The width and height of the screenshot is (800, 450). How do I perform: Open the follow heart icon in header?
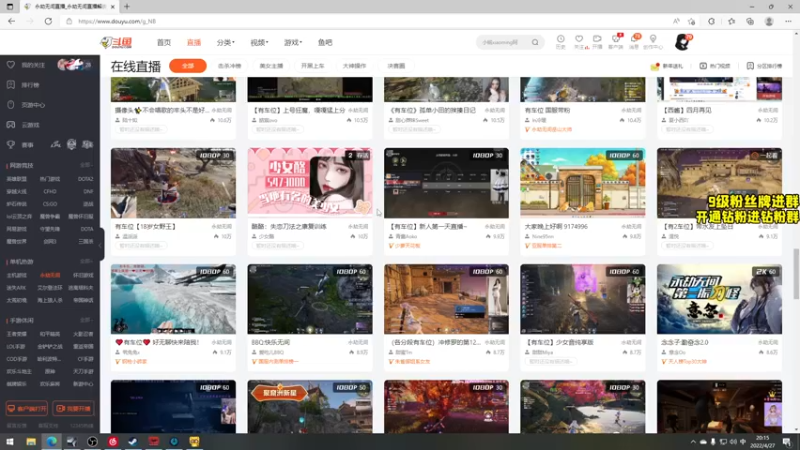click(x=579, y=39)
